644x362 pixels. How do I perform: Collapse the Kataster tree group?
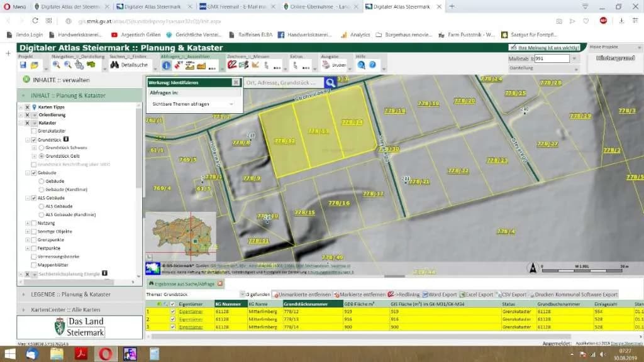[21, 123]
